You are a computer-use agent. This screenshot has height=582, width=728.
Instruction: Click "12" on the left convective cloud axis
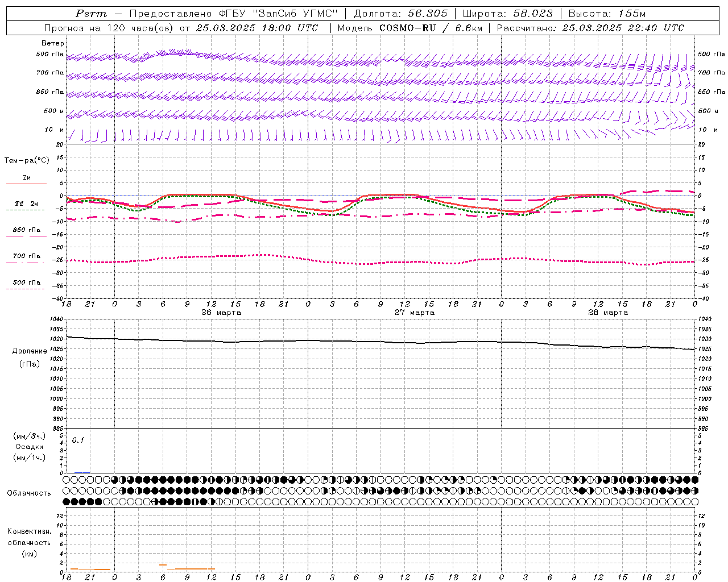coord(61,516)
